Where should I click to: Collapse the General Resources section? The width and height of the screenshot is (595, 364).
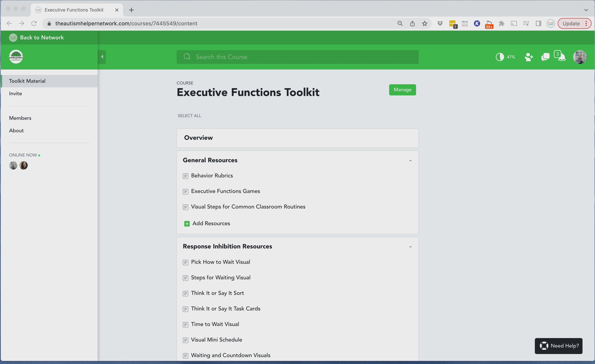[x=410, y=160]
